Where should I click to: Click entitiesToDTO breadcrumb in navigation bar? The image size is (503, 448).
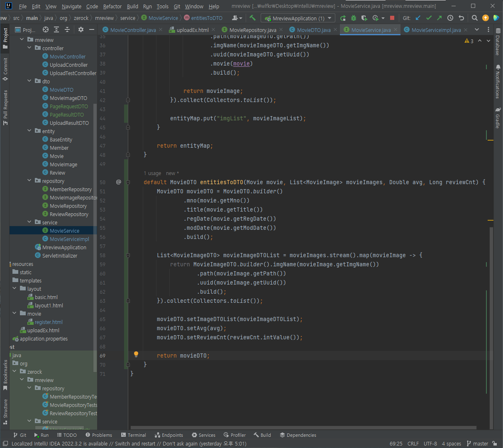(x=203, y=18)
